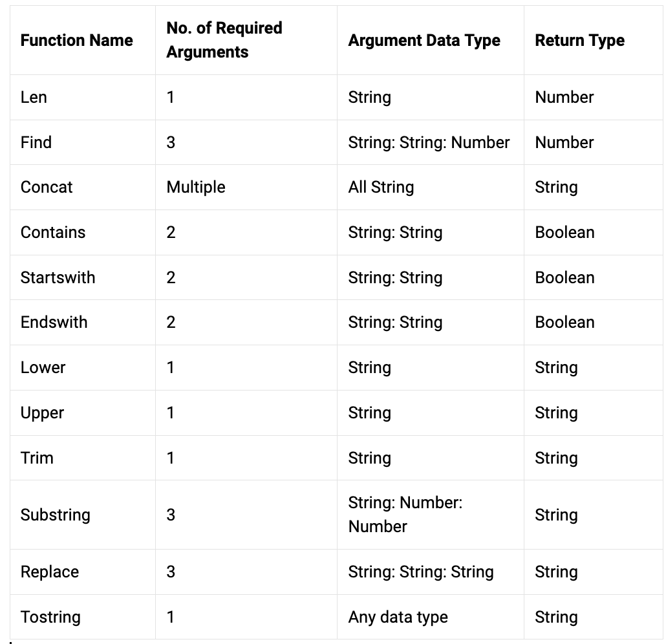Click the Function Name column header
666x644 pixels.
click(x=76, y=40)
